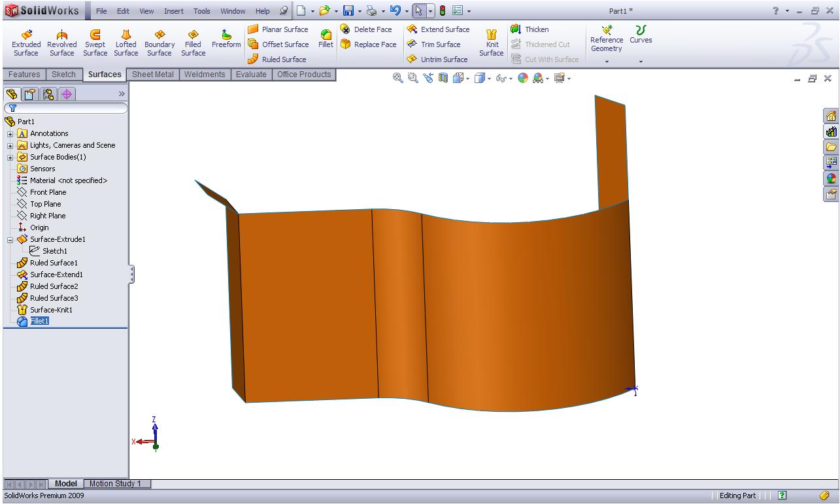
Task: Select the Offset Surface command
Action: [x=278, y=44]
